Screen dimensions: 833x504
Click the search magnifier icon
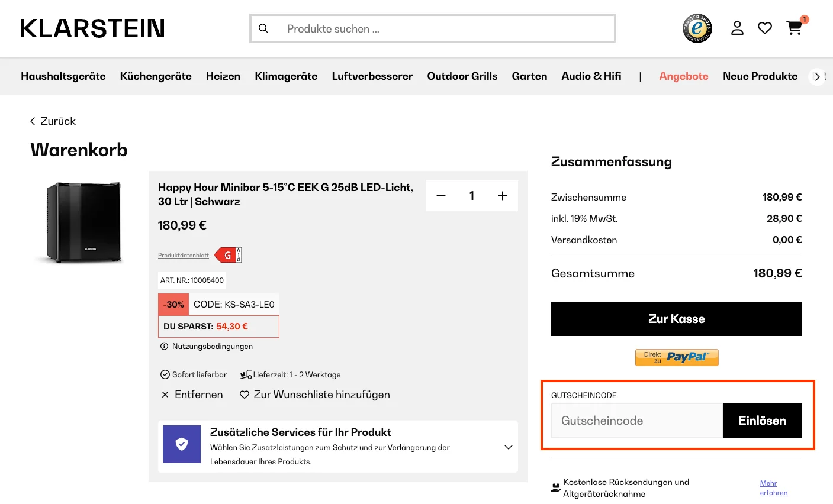263,28
